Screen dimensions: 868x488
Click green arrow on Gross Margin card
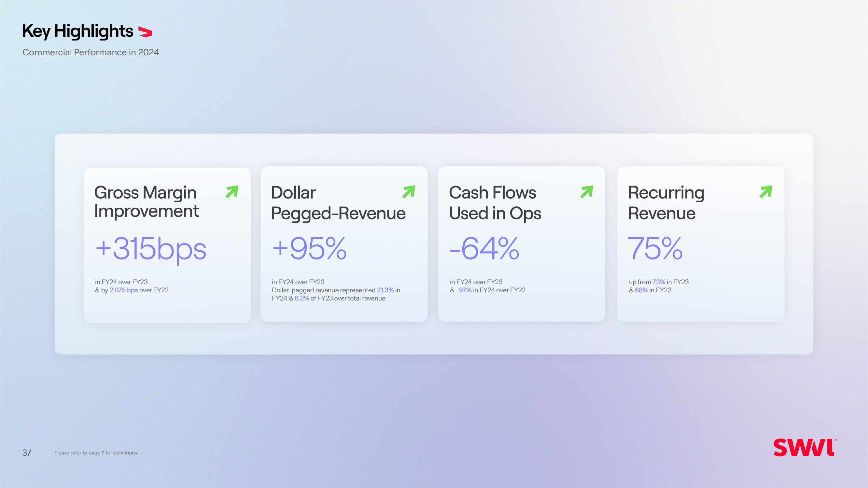click(x=232, y=192)
